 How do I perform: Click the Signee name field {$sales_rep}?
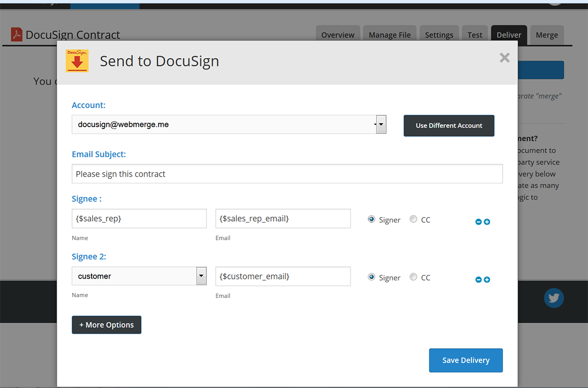[139, 219]
